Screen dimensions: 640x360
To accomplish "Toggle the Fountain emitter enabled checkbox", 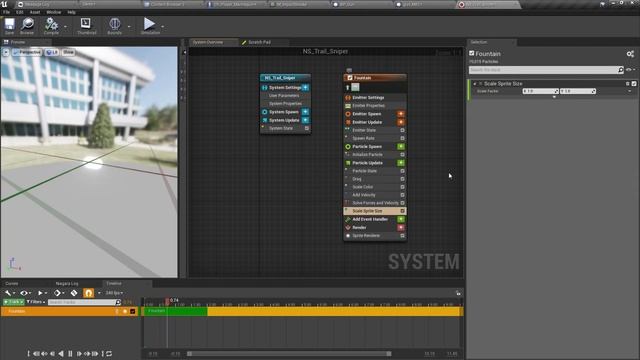I will click(350, 78).
